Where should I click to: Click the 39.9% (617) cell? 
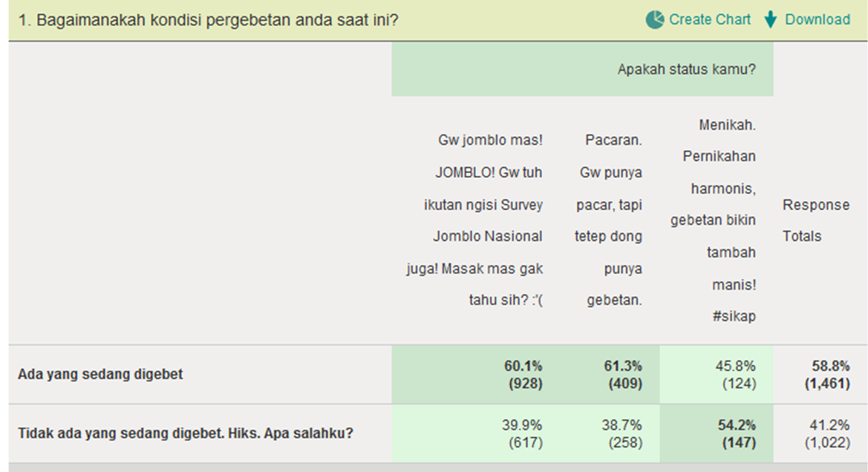(523, 433)
